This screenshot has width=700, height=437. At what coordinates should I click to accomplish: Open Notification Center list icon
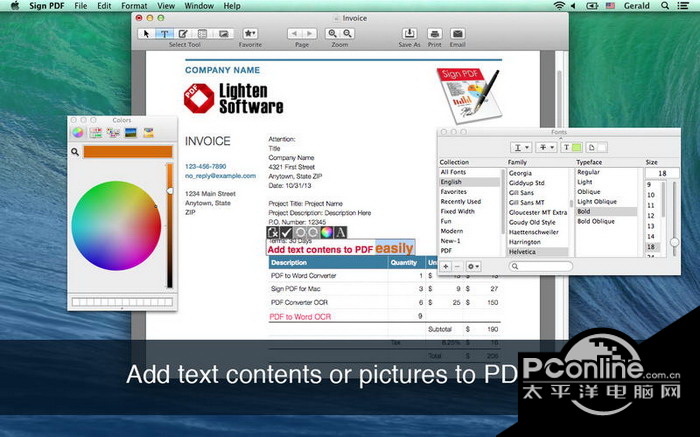(x=683, y=6)
